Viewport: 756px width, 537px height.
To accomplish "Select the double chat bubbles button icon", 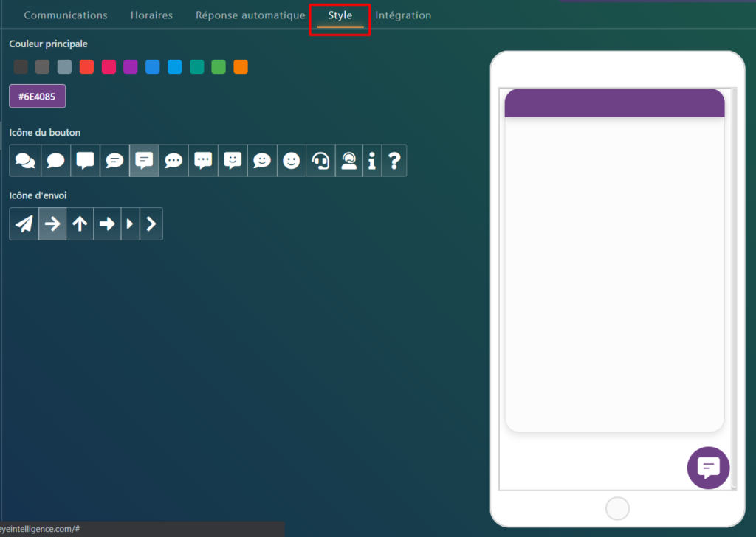I will tap(25, 161).
